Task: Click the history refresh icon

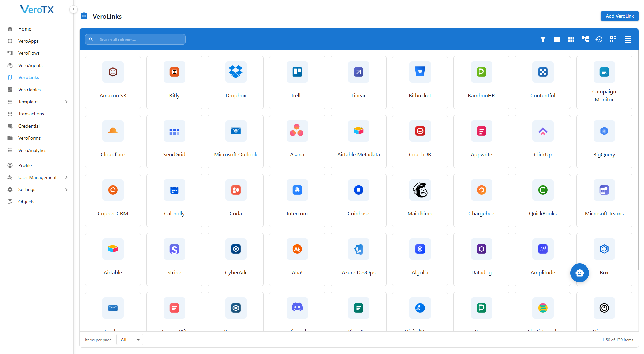Action: pyautogui.click(x=599, y=39)
